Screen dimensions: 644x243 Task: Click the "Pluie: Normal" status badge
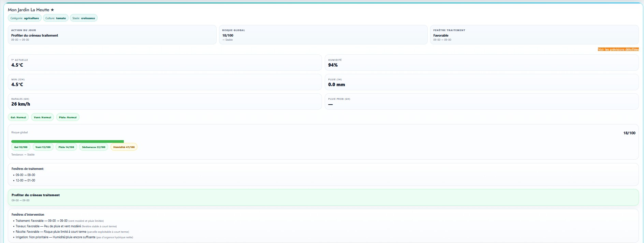[68, 117]
